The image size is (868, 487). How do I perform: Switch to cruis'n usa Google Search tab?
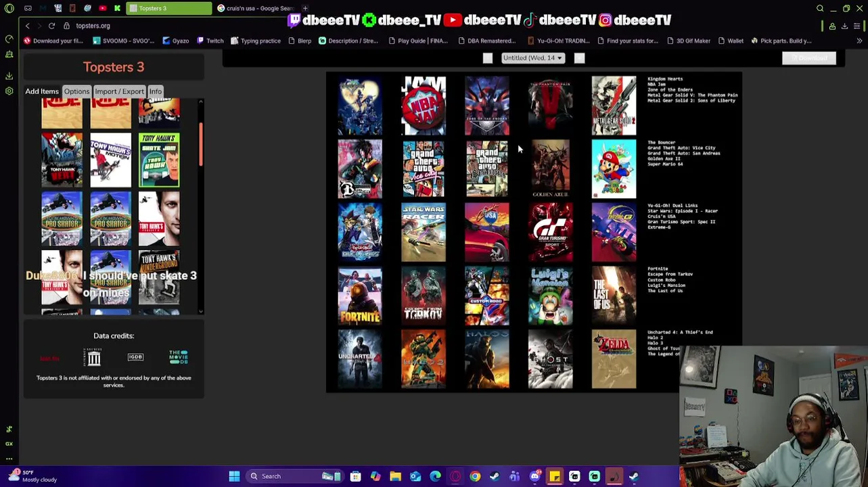(x=256, y=8)
